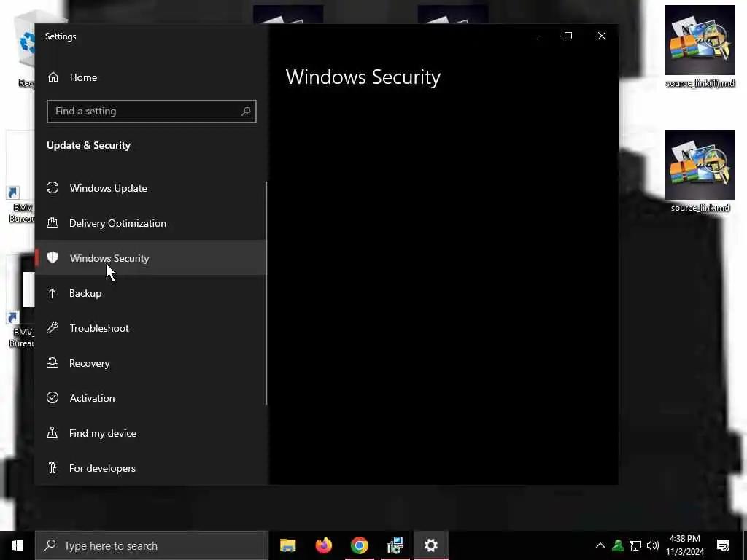Open File Explorer from taskbar
Image resolution: width=747 pixels, height=560 pixels.
click(x=287, y=545)
